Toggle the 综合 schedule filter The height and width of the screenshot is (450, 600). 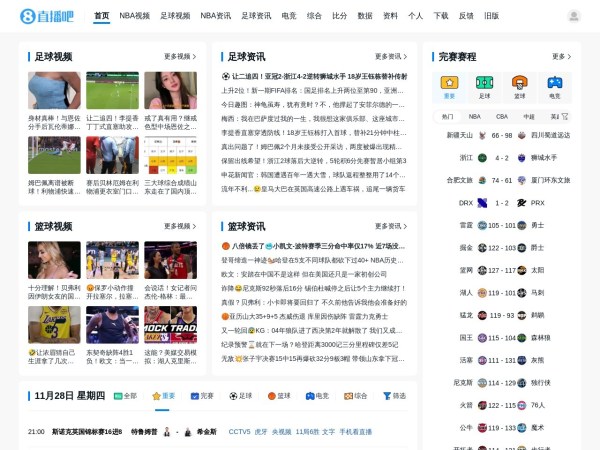(355, 396)
